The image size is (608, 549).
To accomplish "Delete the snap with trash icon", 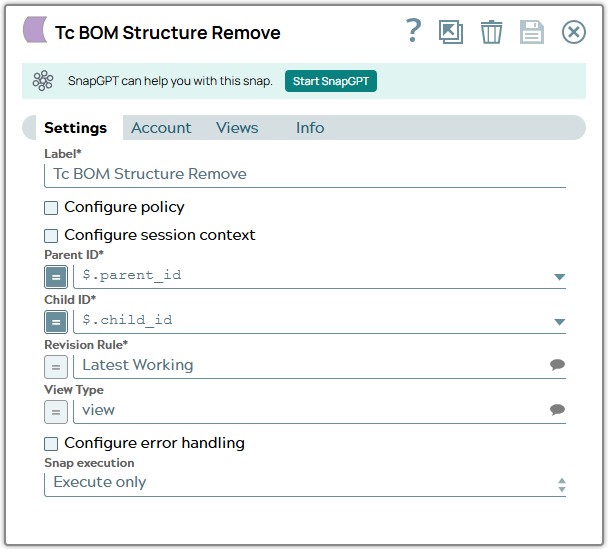I will click(x=491, y=32).
